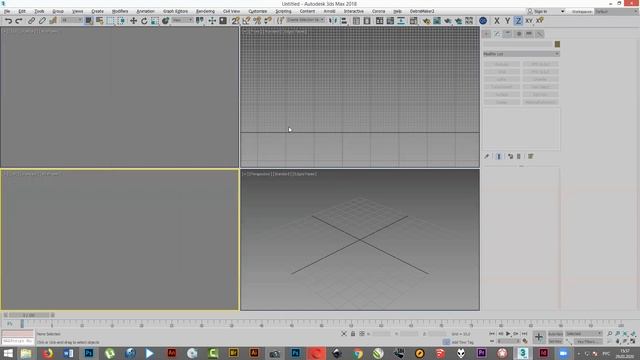Toggle 3D Snaps on toolbar

tap(236, 20)
